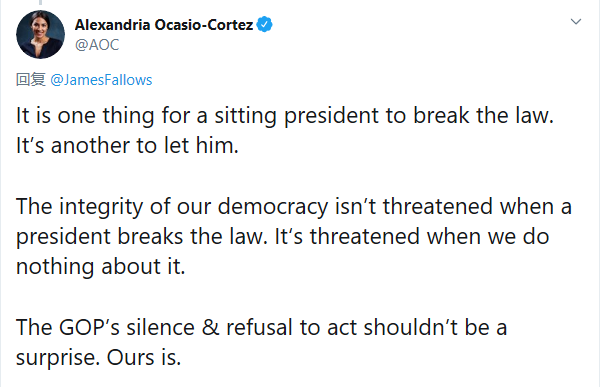Click the sentence "It's another to let him."
This screenshot has width=611, height=387.
[127, 146]
